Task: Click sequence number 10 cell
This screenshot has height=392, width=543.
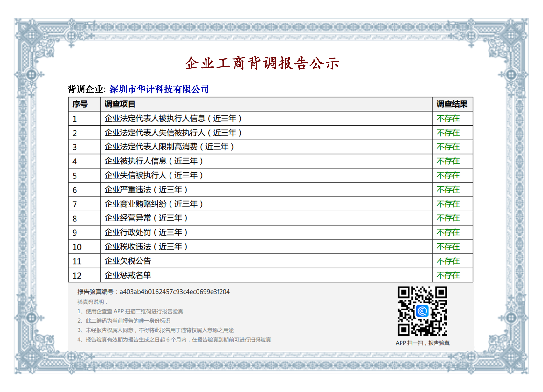Action: [84, 247]
